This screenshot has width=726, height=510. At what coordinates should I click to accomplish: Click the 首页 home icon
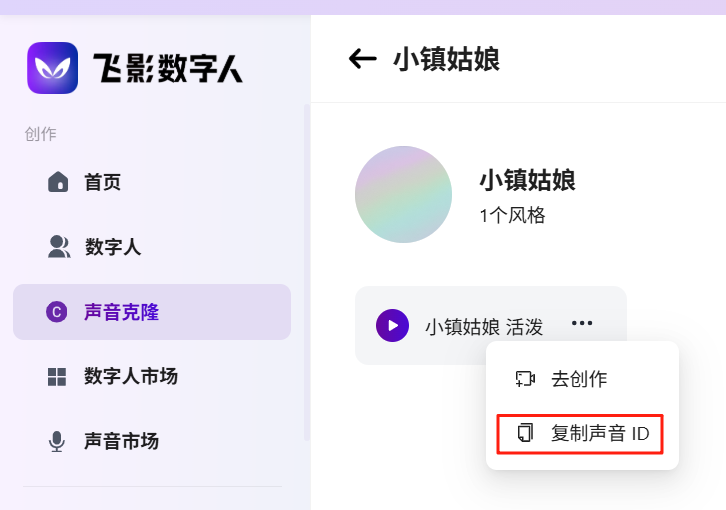coord(58,182)
